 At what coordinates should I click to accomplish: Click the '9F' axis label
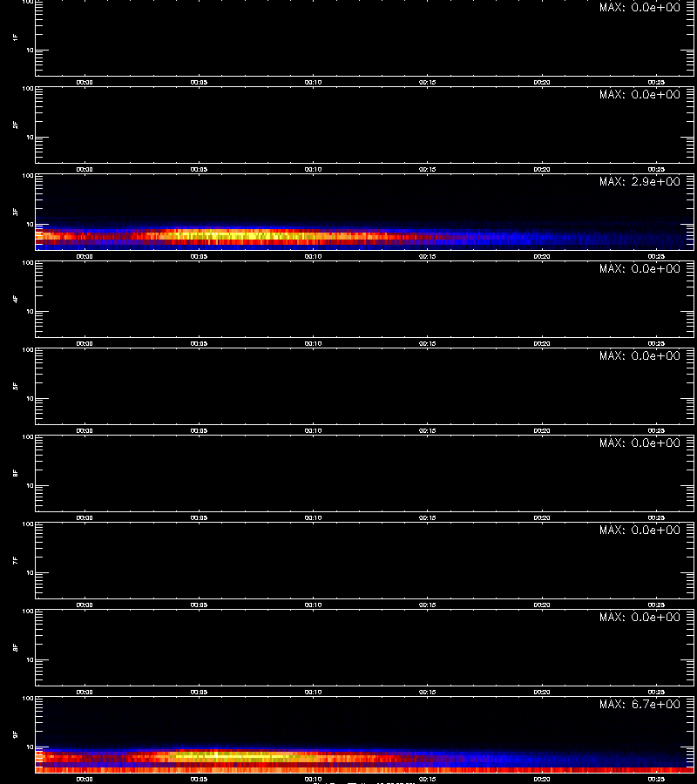[16, 734]
